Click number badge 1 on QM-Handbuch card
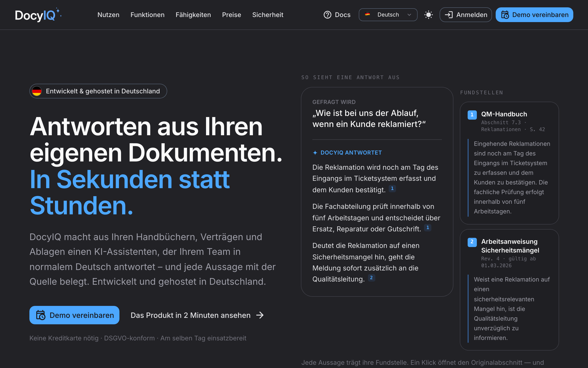The width and height of the screenshot is (588, 368). 472,115
